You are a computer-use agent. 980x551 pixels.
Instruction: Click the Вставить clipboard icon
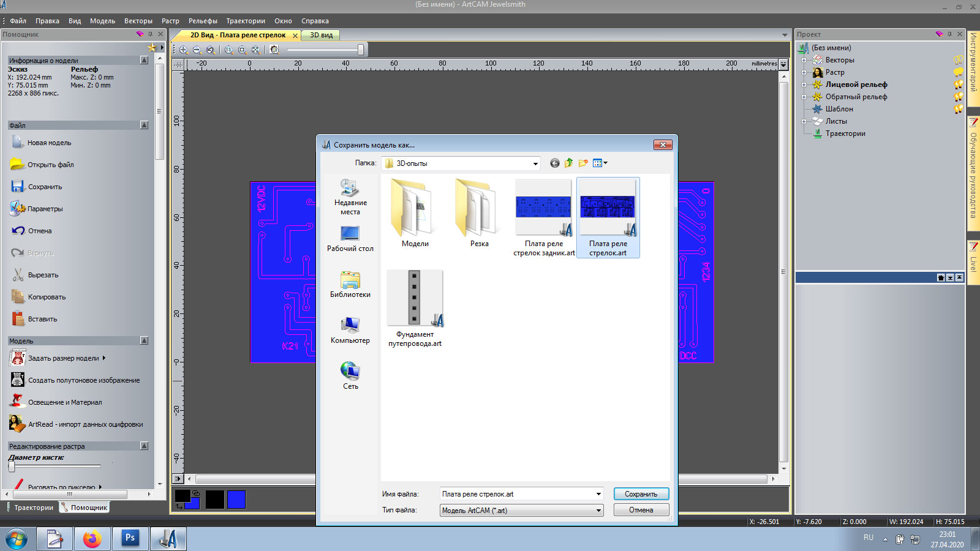[18, 319]
